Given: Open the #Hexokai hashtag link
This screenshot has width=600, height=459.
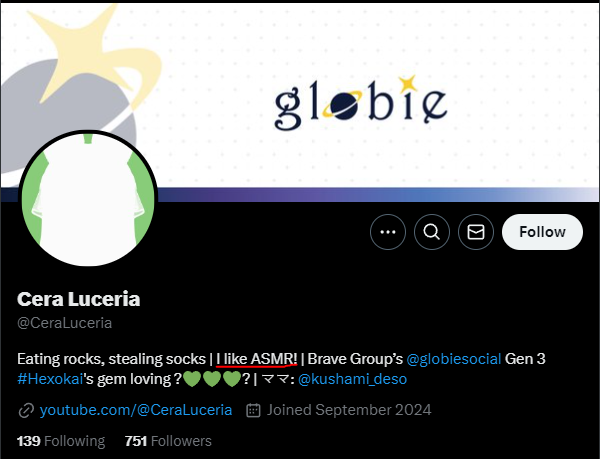Looking at the screenshot, I should tap(50, 379).
